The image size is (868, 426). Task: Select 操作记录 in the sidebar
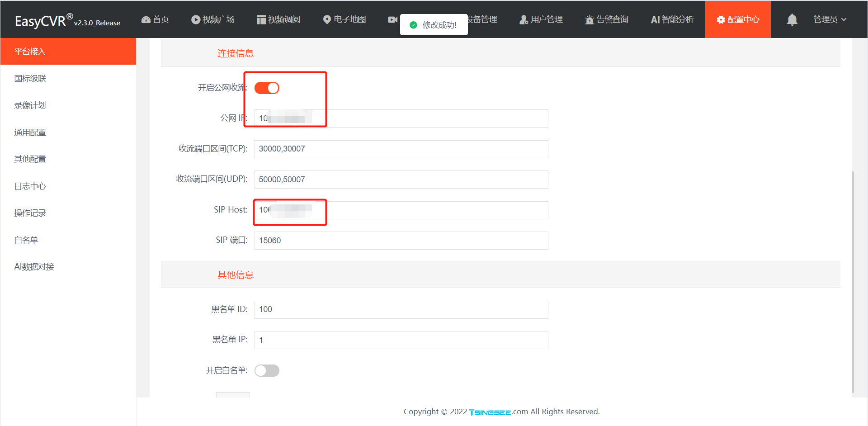pos(68,213)
